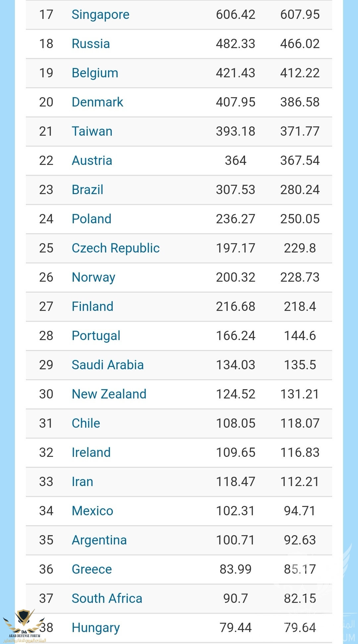Click the Austria country link
This screenshot has width=358, height=644.
coord(92,161)
